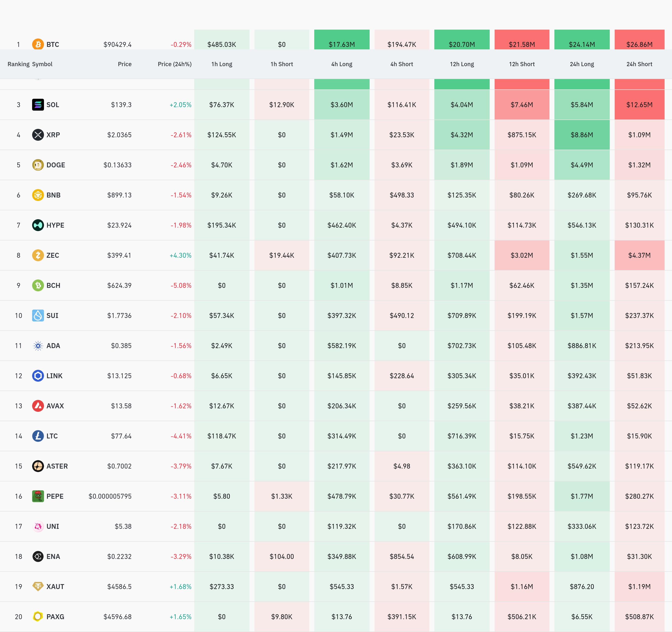Viewport: 672px width, 632px height.
Task: Click the XAUT coin icon
Action: coord(38,586)
